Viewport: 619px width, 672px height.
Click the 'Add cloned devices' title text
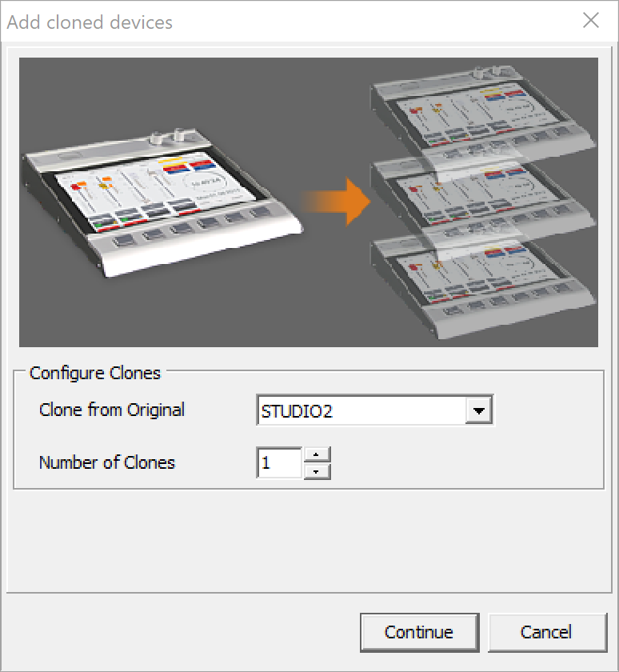90,22
